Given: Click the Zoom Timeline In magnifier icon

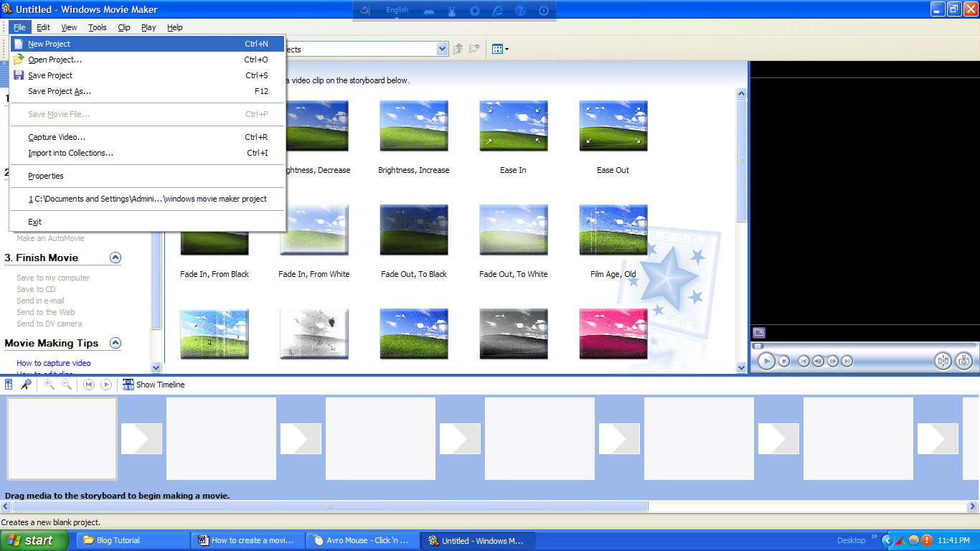Looking at the screenshot, I should (49, 385).
